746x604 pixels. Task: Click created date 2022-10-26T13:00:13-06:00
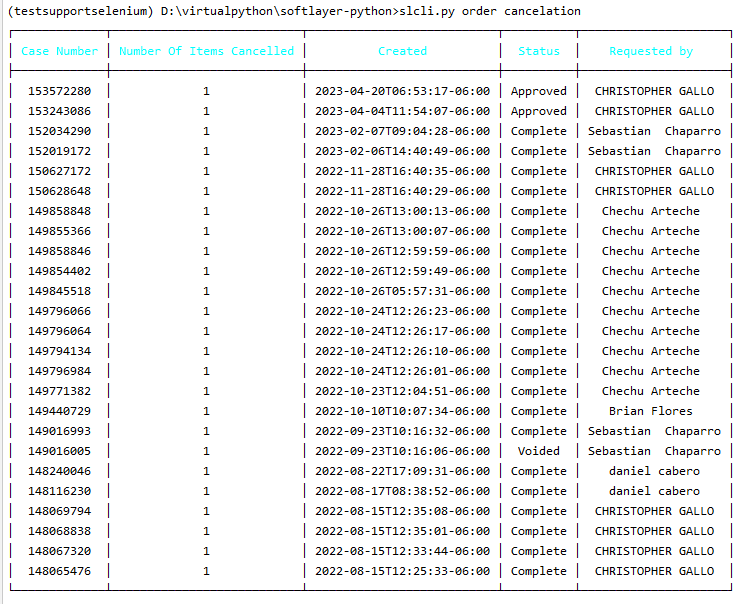point(402,211)
